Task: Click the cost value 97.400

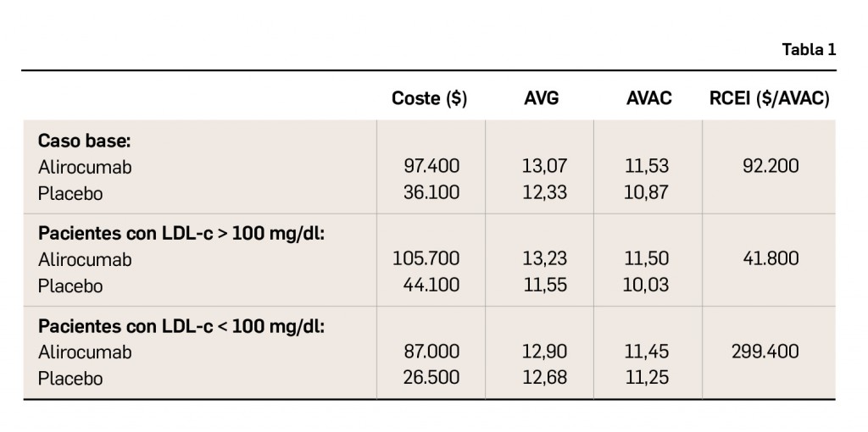Action: (x=431, y=167)
